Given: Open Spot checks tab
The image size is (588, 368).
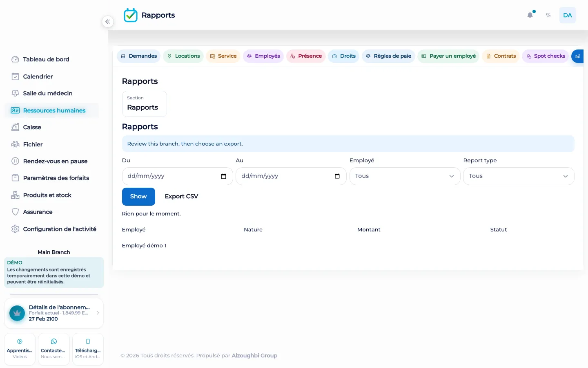Looking at the screenshot, I should (x=546, y=56).
